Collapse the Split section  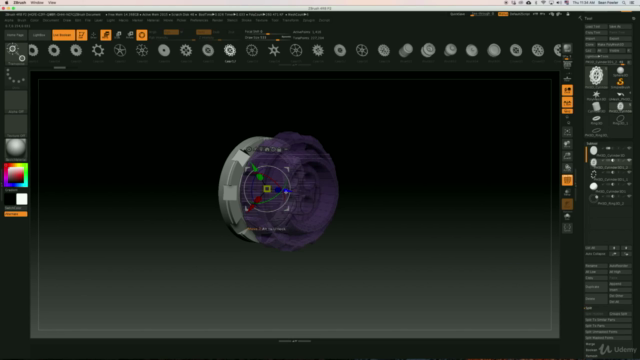point(589,308)
